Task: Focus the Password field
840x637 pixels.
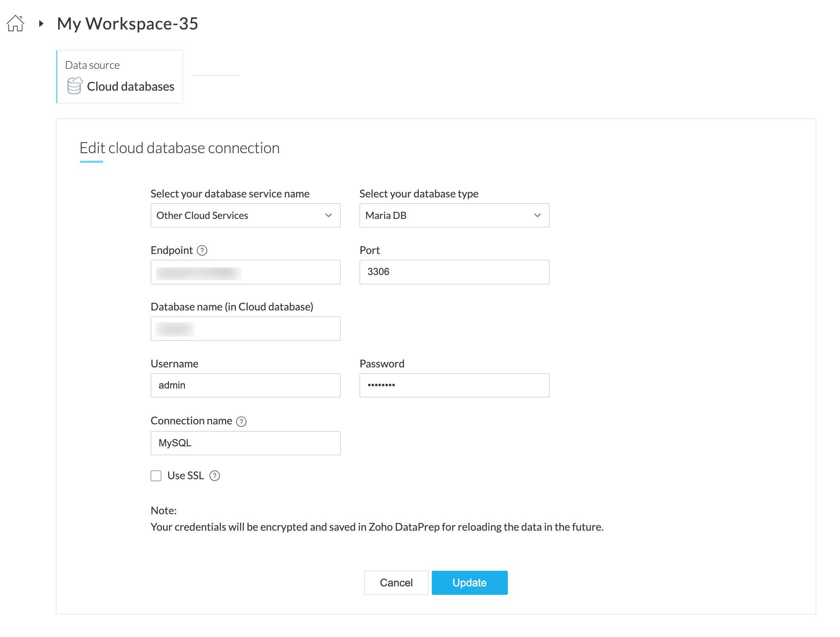Action: click(454, 385)
